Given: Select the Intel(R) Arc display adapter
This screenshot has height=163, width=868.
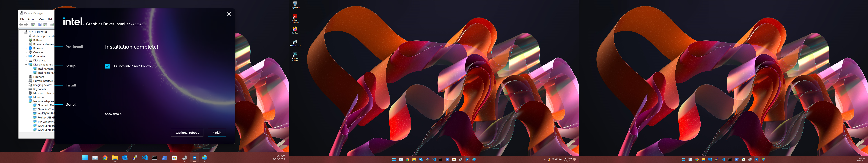Looking at the screenshot, I should pyautogui.click(x=43, y=69).
